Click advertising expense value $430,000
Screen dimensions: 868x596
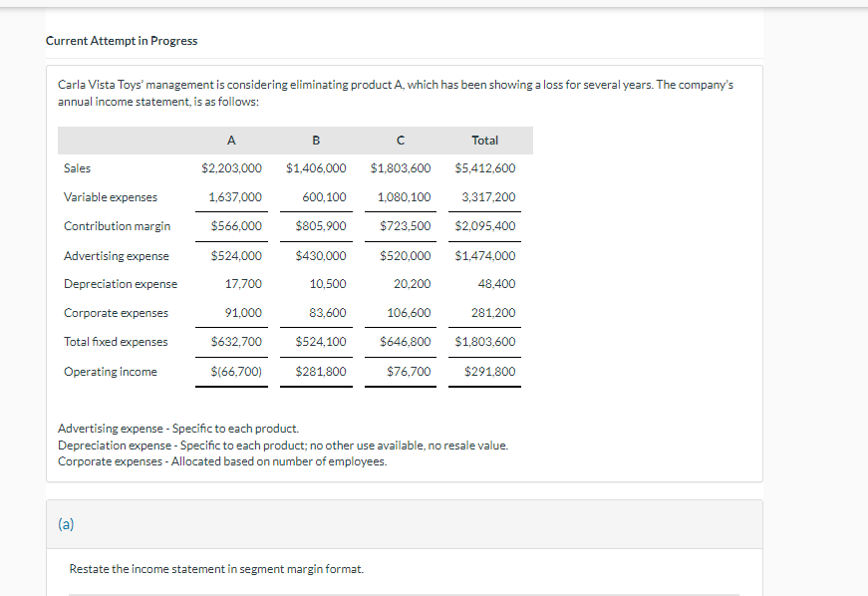click(x=321, y=256)
